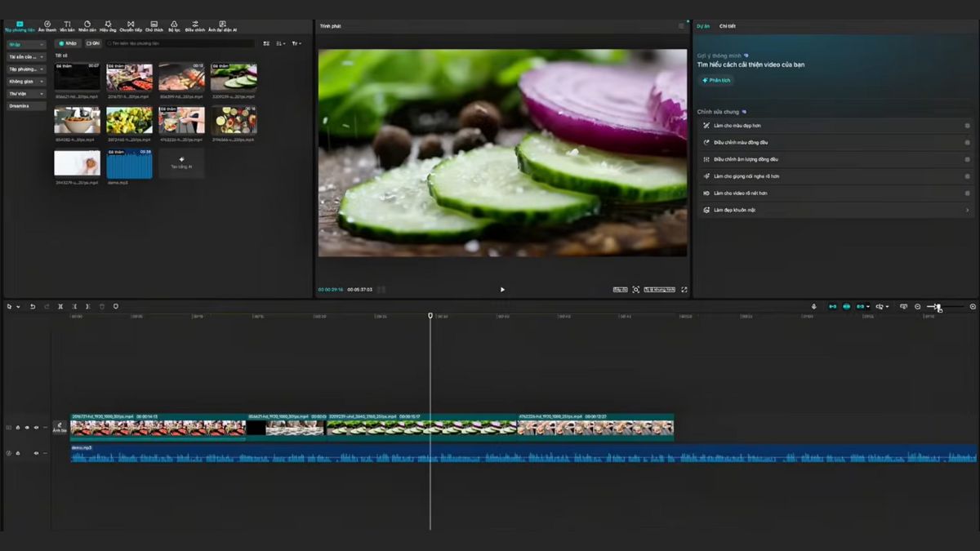980x551 pixels.
Task: Open the Ảnh đại diện AI feature icon
Action: click(222, 22)
